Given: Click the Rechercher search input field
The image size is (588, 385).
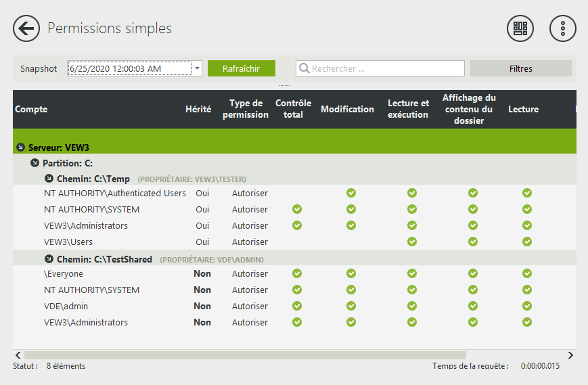Looking at the screenshot, I should pos(386,68).
